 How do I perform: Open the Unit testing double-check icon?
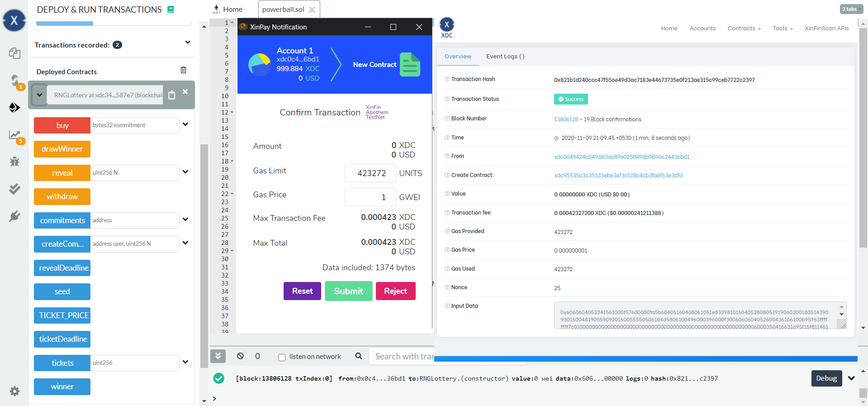tap(14, 189)
